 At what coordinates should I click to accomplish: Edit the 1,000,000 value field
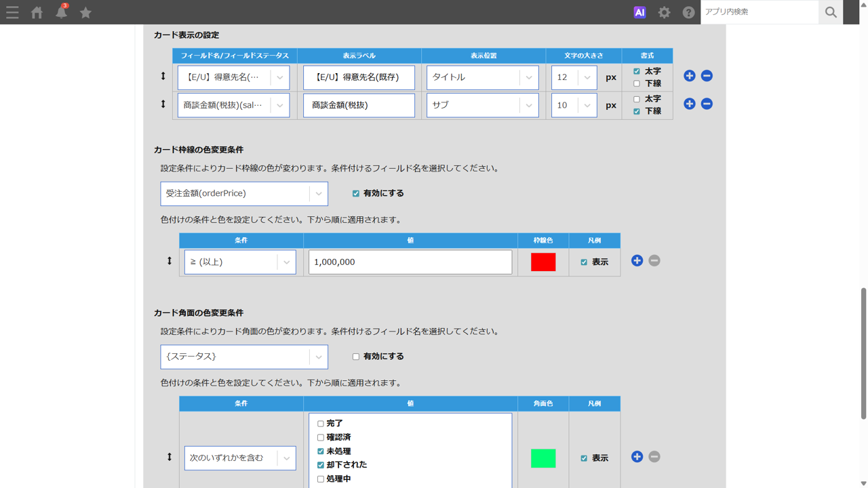(410, 262)
